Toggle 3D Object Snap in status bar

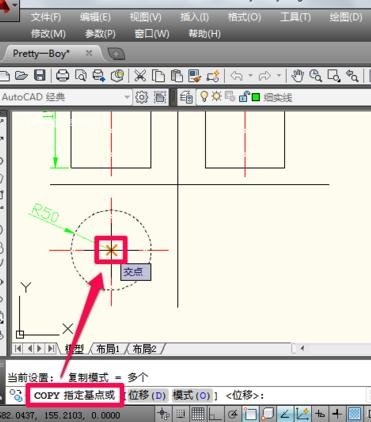[x=267, y=414]
